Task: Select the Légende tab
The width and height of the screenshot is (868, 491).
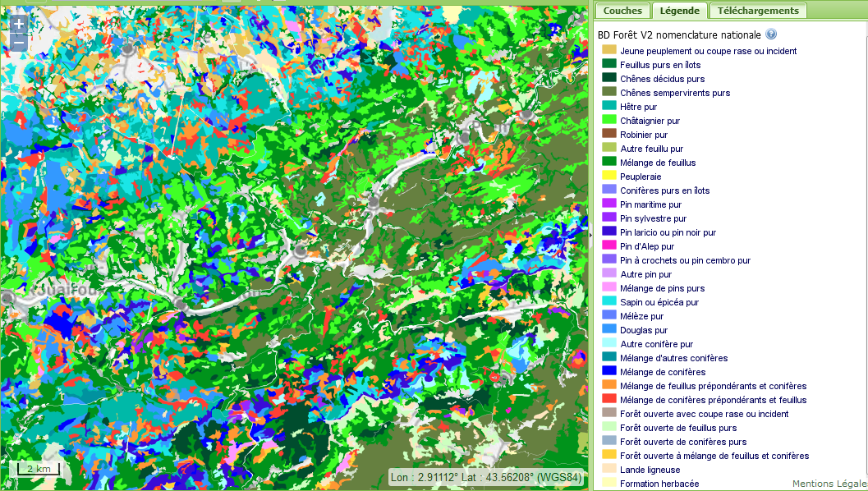Action: click(x=679, y=11)
